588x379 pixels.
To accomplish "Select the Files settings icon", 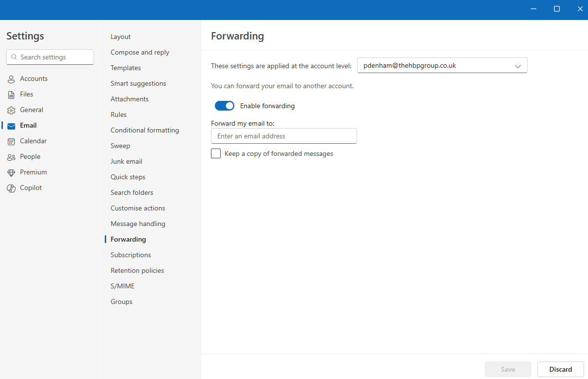I will pyautogui.click(x=11, y=94).
